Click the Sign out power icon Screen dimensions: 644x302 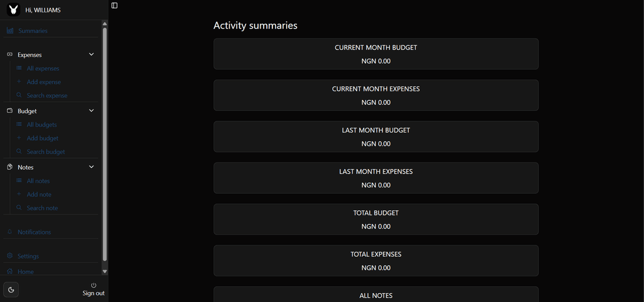coord(94,285)
